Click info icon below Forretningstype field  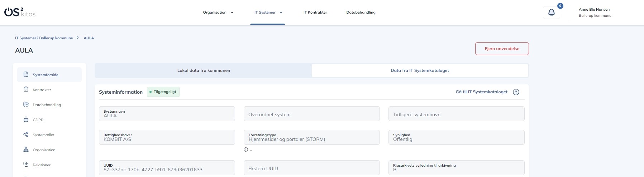pyautogui.click(x=246, y=149)
